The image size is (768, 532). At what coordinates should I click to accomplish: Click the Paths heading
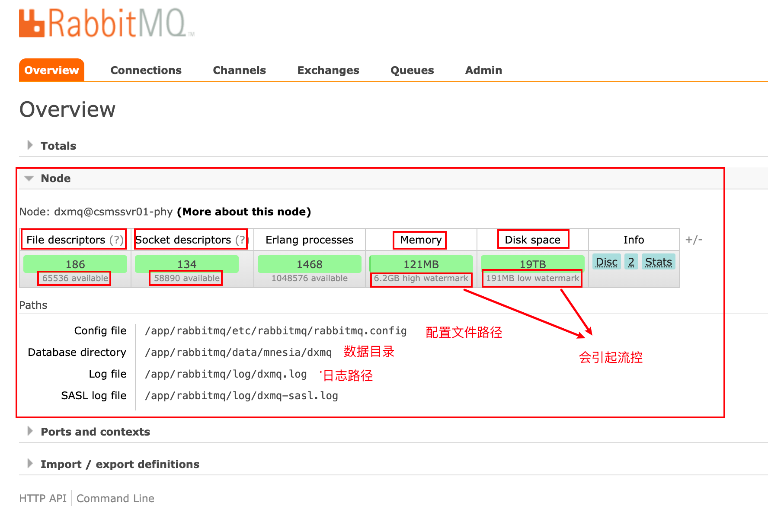(33, 305)
